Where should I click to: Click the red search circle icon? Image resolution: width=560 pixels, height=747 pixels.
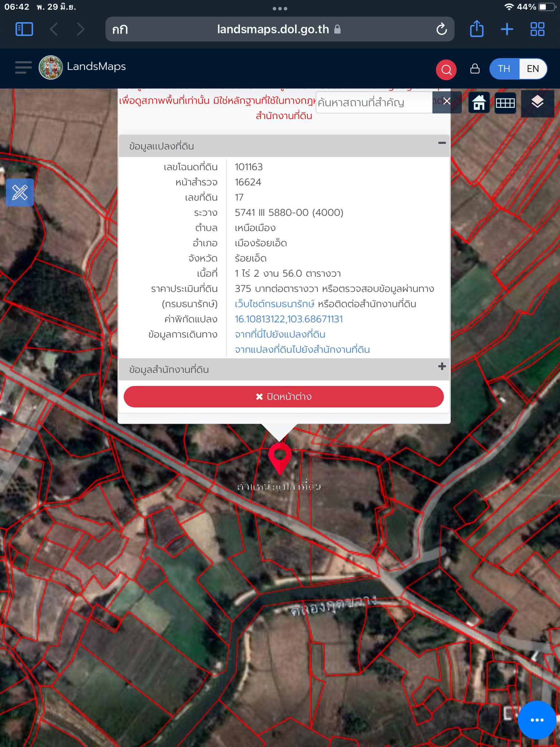(x=446, y=69)
